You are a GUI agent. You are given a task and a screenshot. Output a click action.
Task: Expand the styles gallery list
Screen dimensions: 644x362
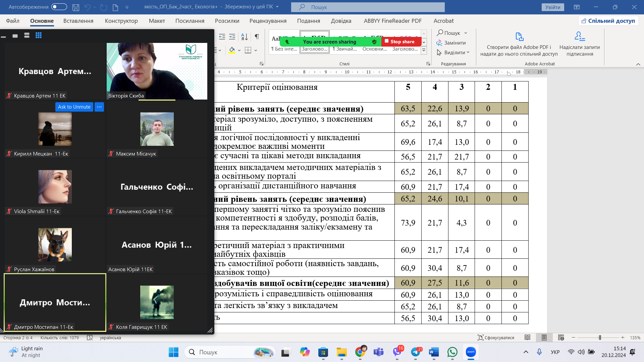click(424, 50)
